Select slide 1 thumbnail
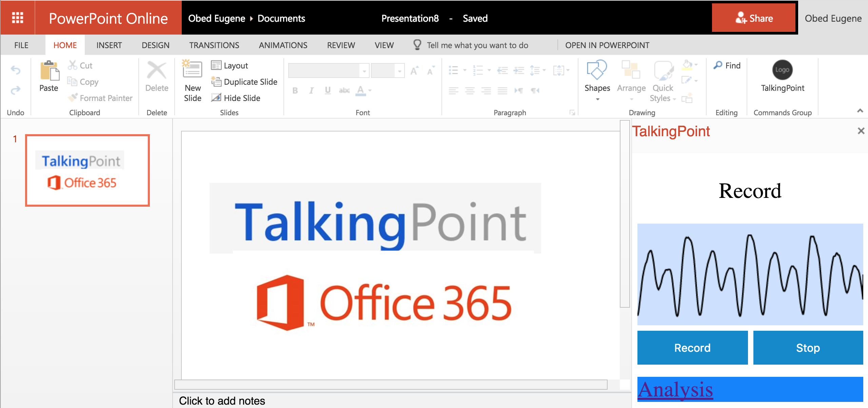 tap(87, 170)
